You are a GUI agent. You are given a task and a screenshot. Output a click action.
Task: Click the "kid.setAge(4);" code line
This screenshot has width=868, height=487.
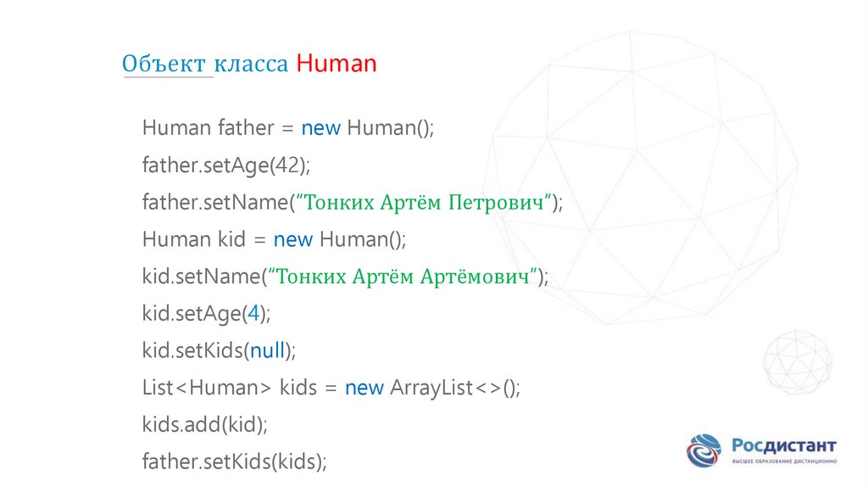pyautogui.click(x=206, y=314)
